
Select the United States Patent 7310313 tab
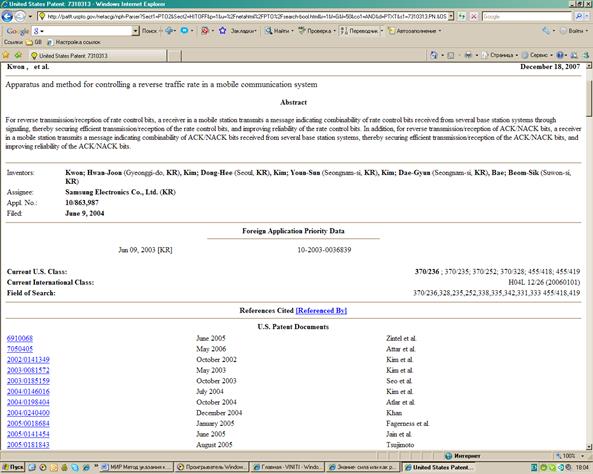(98, 56)
